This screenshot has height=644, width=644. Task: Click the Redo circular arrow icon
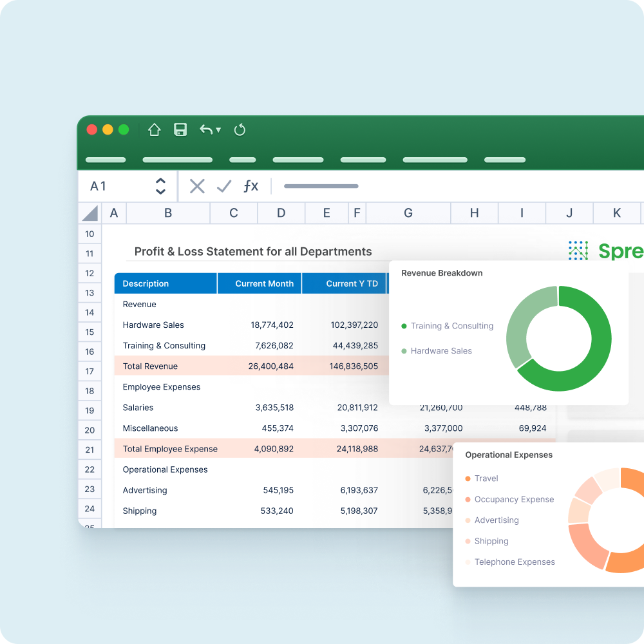[x=240, y=129]
